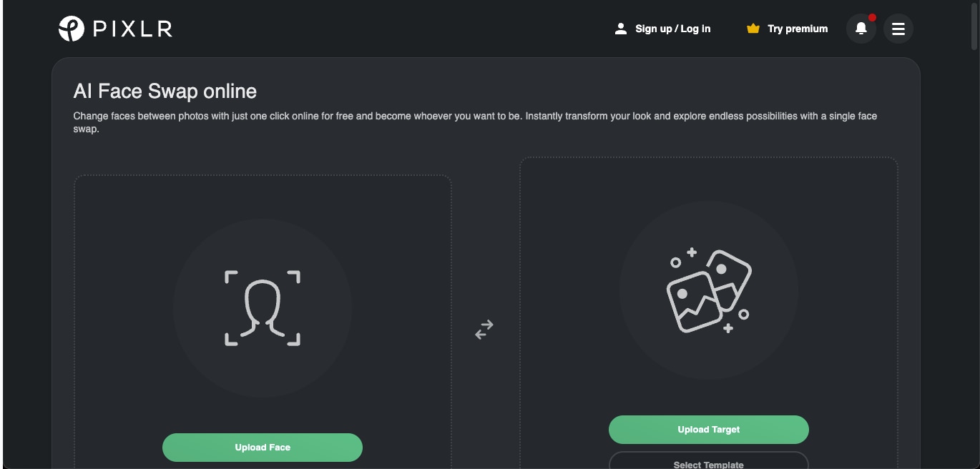
Task: Click the PIXLR wordmark text
Action: click(x=132, y=29)
